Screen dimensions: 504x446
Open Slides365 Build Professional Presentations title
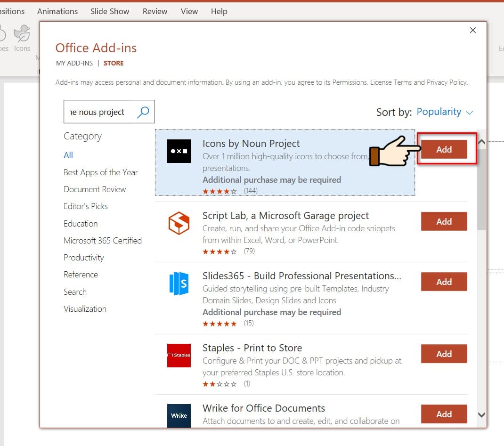tap(302, 276)
